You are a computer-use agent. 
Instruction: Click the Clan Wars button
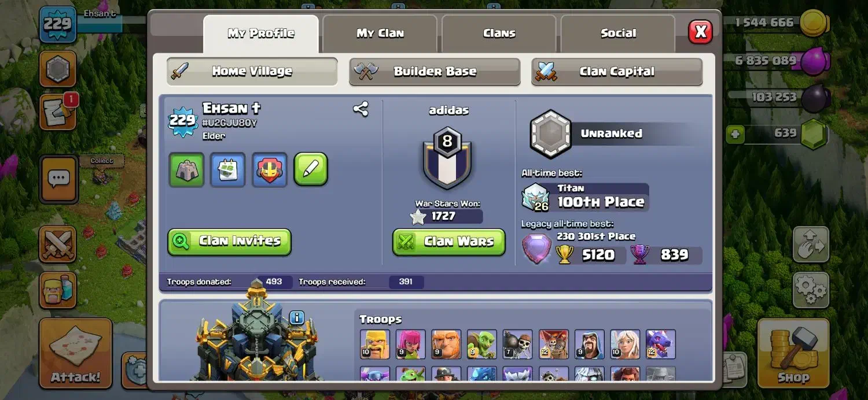click(x=448, y=242)
